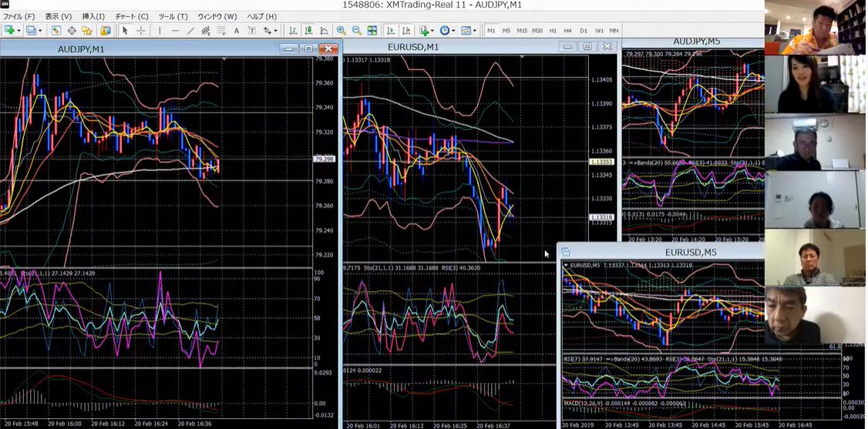Open the 挿入 (I) menu
The image size is (868, 429).
click(93, 17)
